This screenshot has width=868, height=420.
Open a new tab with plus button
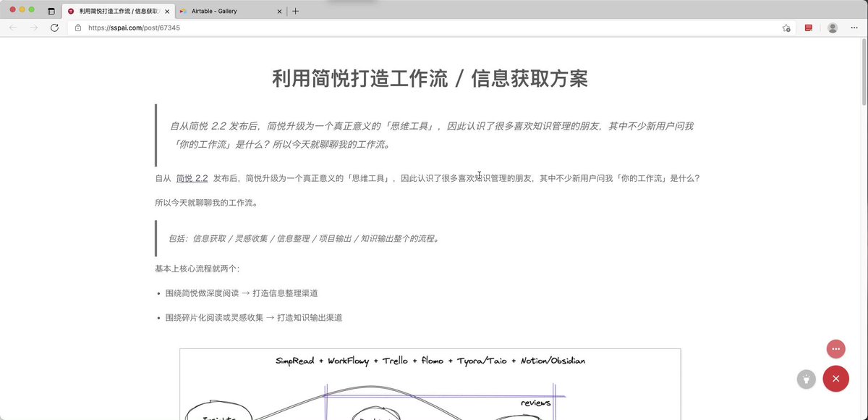pyautogui.click(x=295, y=11)
